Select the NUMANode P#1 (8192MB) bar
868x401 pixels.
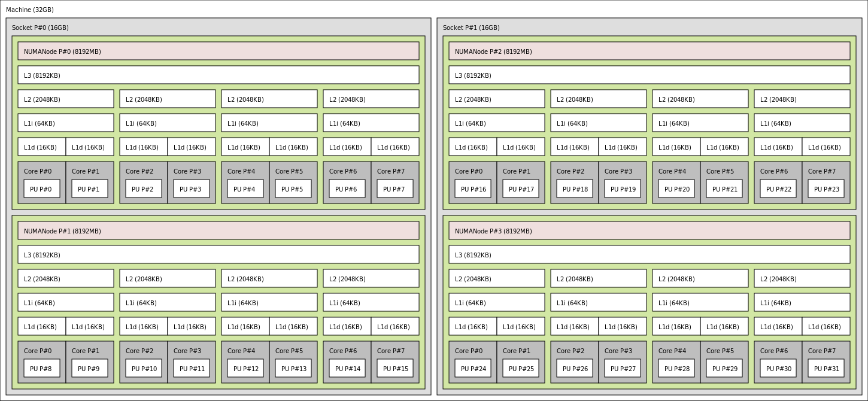218,231
